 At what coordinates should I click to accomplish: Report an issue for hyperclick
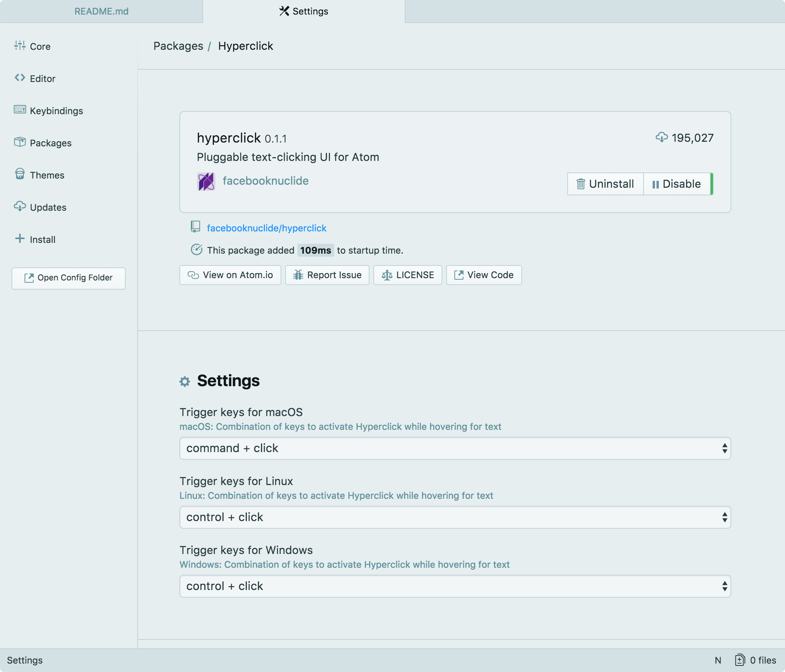327,275
